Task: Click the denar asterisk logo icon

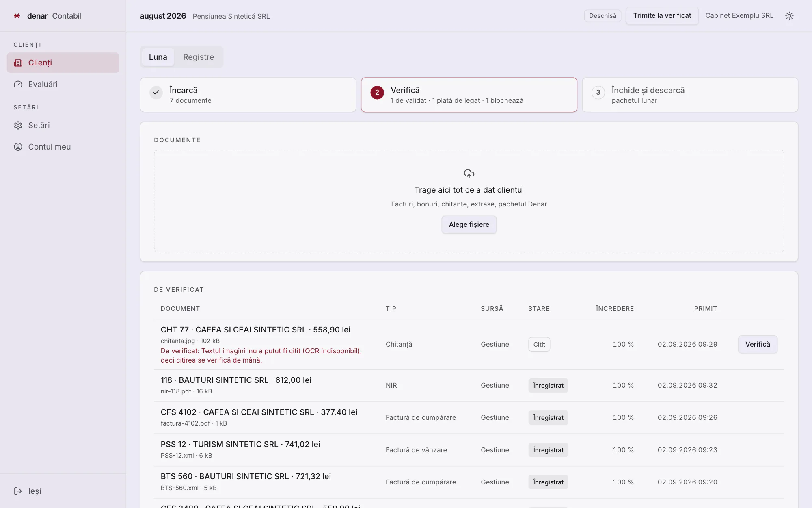Action: coord(17,16)
